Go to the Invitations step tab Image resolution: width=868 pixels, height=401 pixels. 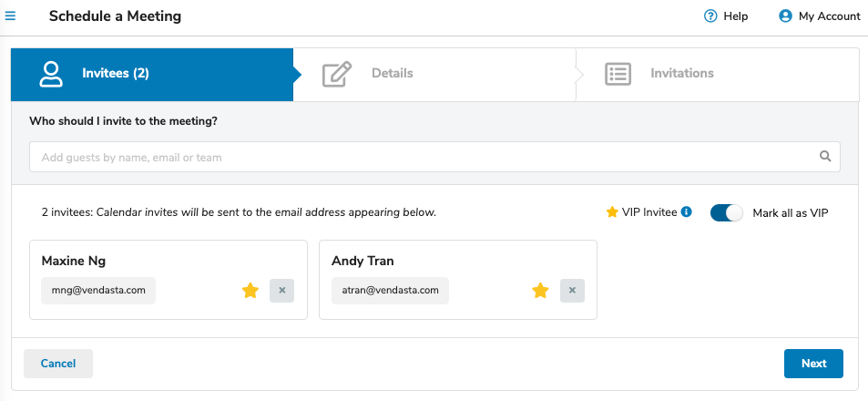click(x=718, y=74)
